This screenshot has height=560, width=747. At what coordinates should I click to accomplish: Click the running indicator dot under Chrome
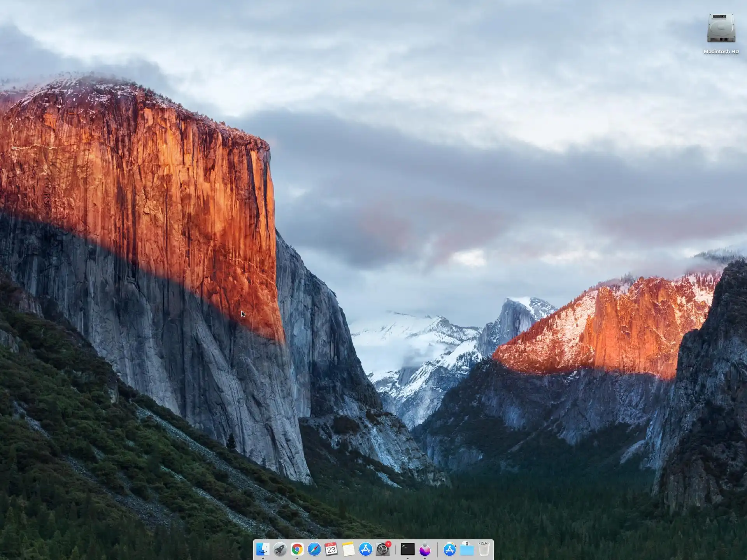coord(297,558)
